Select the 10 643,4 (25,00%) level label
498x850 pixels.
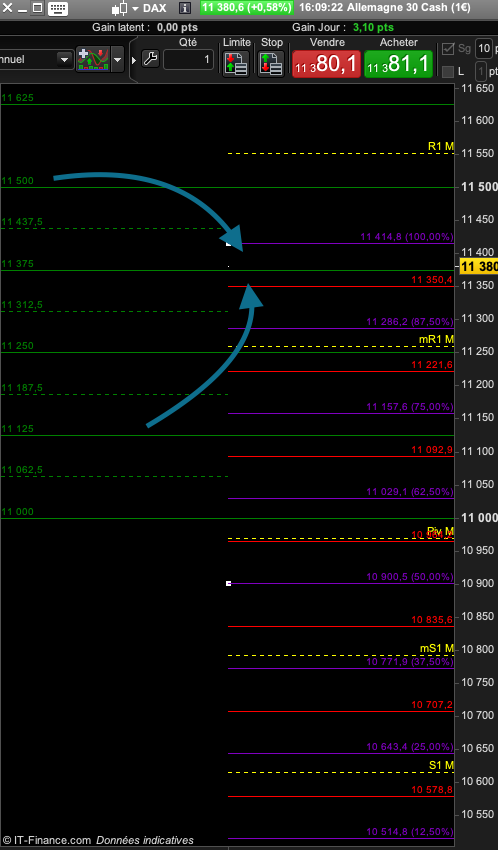(x=410, y=747)
